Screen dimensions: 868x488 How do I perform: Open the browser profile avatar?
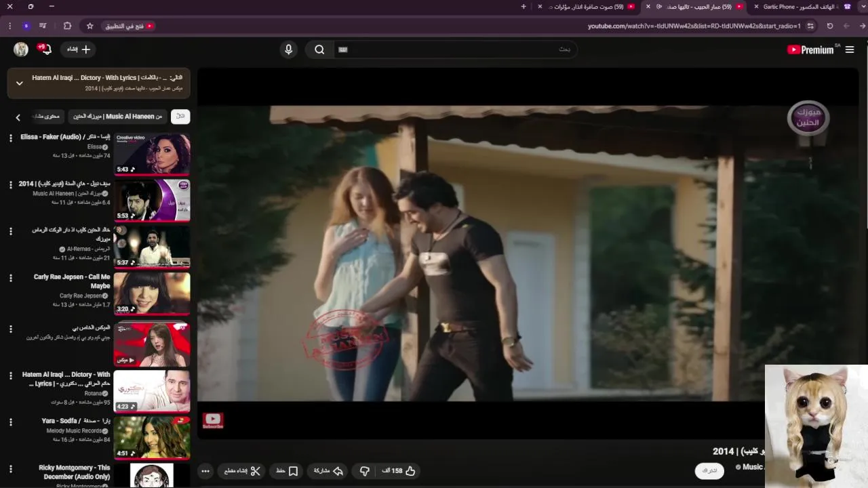[26, 26]
